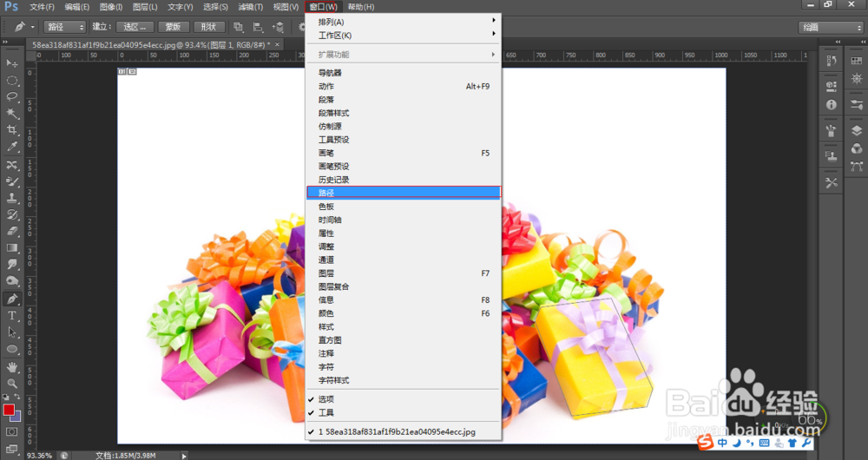Select the Eyedropper tool
This screenshot has height=460, width=868.
pos(11,147)
